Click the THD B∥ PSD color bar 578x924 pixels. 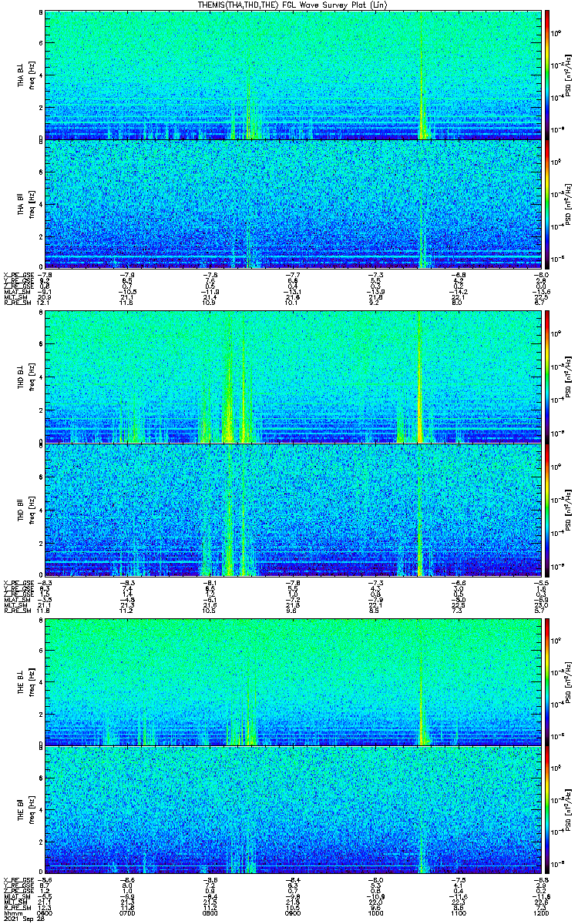[x=547, y=509]
